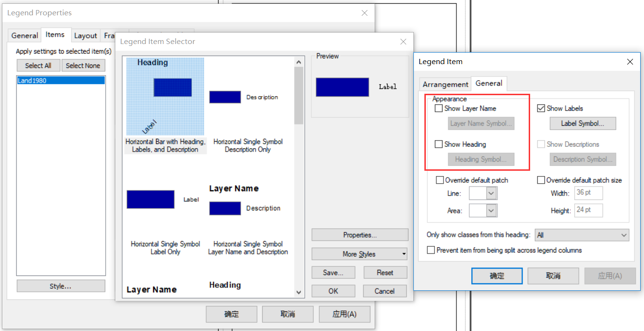The height and width of the screenshot is (331, 644).
Task: Enable Prevent item from being split checkbox
Action: pos(431,250)
